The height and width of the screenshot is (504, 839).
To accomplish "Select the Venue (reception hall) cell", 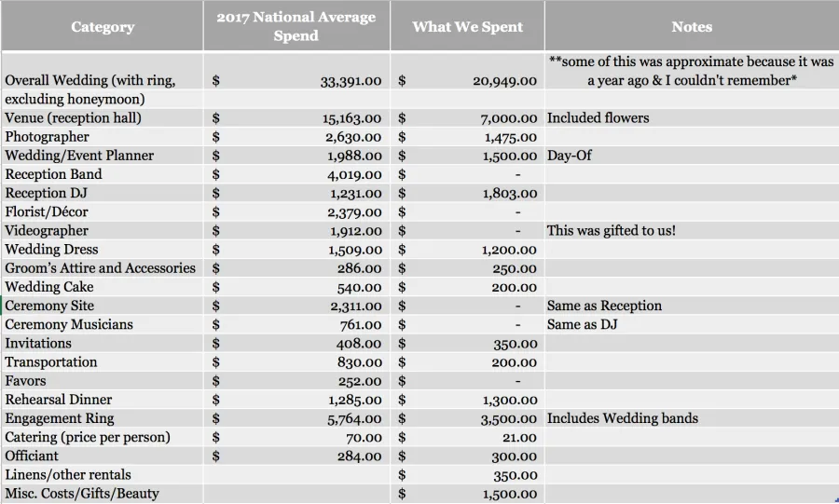I will tap(103, 118).
